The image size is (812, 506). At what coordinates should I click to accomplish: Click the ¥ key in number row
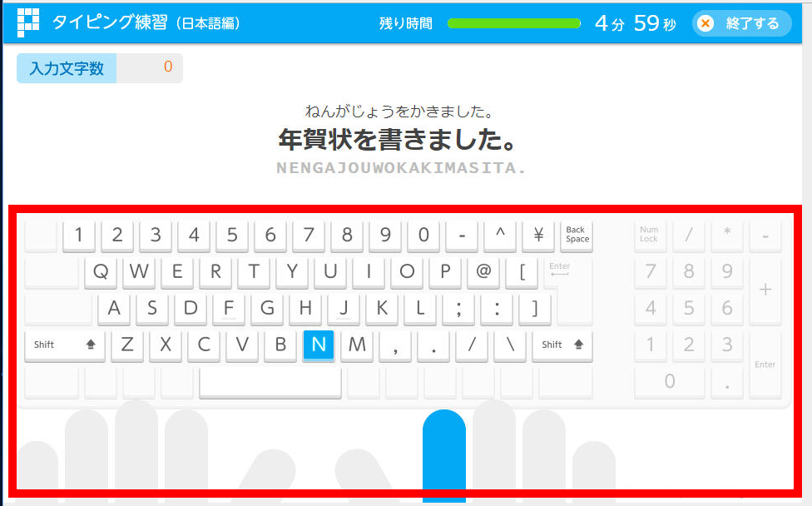coord(538,236)
